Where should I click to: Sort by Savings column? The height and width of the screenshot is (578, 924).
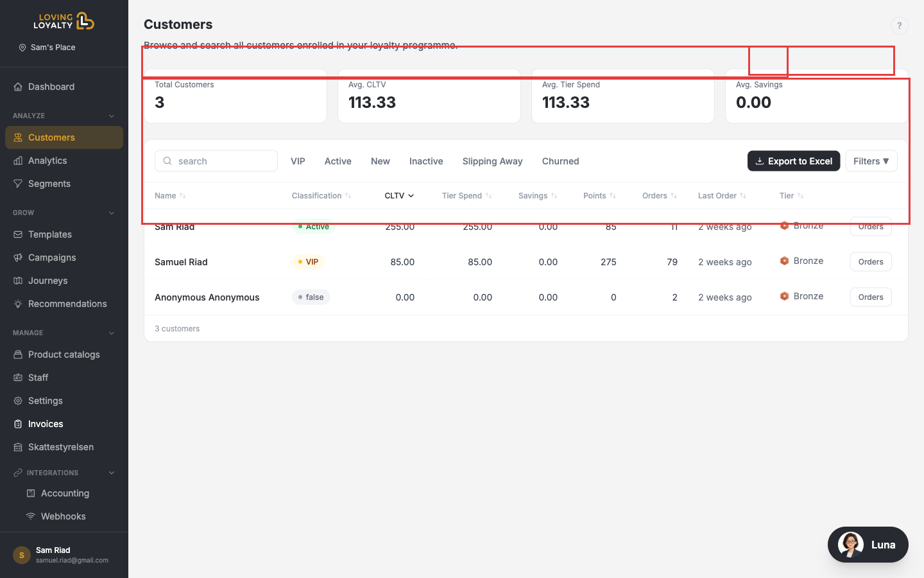[x=538, y=196]
